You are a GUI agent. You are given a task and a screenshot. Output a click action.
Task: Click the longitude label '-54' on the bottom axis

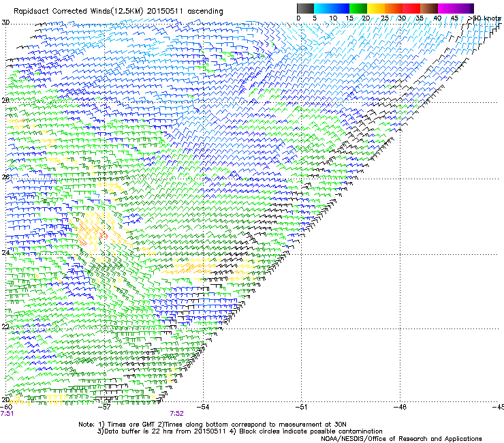(x=203, y=407)
